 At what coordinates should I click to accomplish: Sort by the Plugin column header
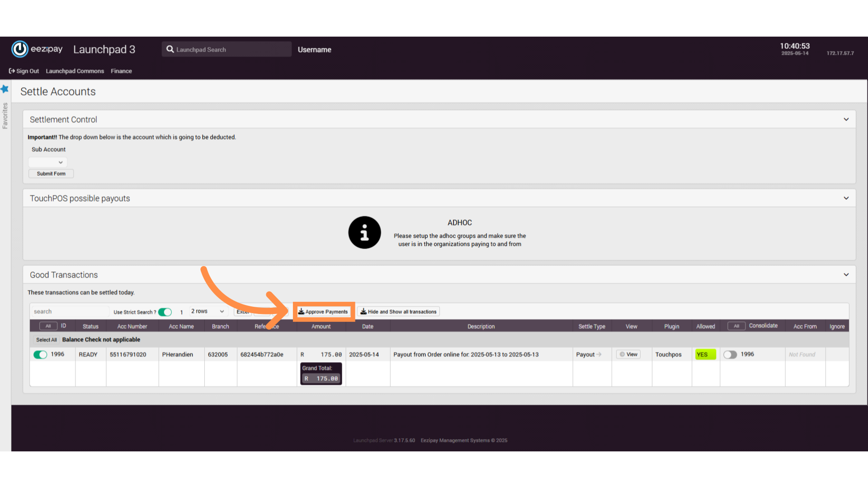[671, 326]
